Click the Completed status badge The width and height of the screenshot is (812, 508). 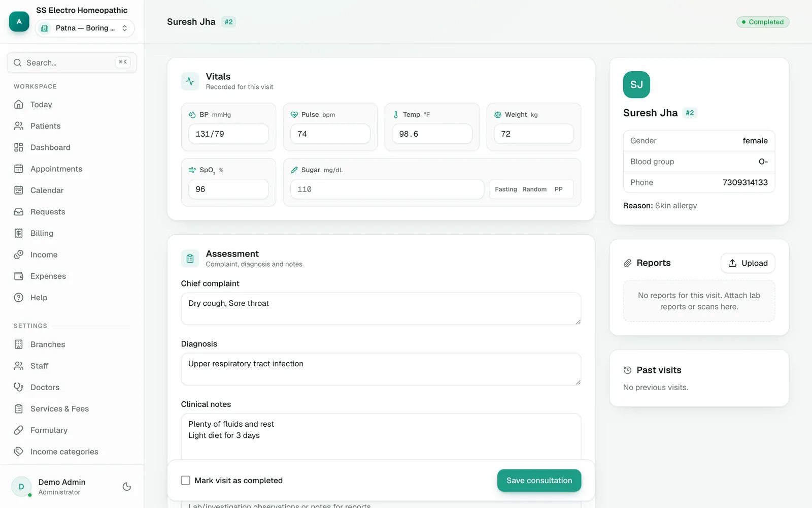tap(763, 22)
